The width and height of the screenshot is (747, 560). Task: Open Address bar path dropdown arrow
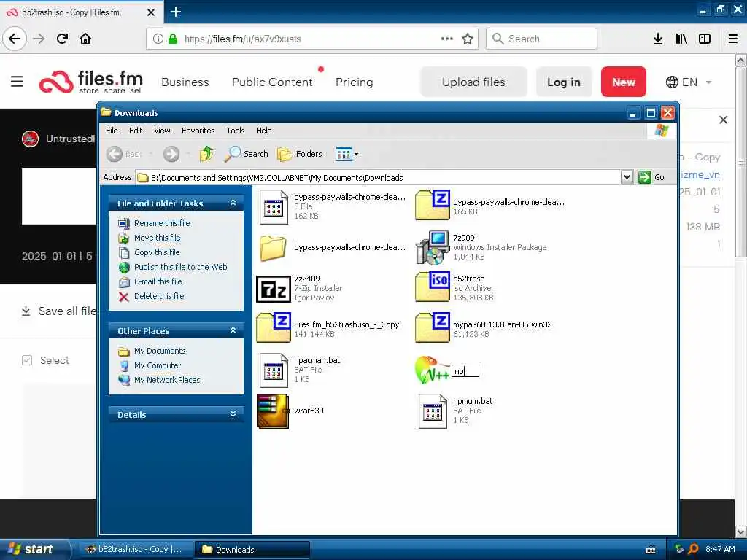point(627,178)
